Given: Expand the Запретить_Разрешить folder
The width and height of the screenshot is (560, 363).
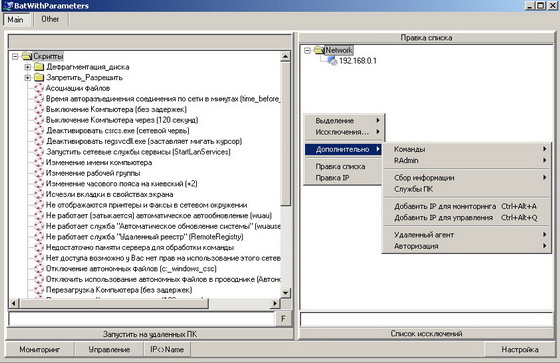Looking at the screenshot, I should pos(28,78).
